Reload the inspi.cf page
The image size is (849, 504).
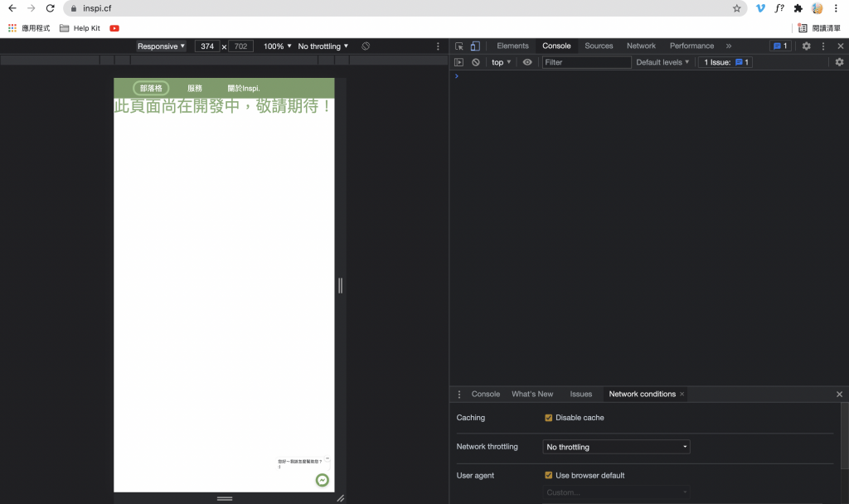(x=50, y=8)
